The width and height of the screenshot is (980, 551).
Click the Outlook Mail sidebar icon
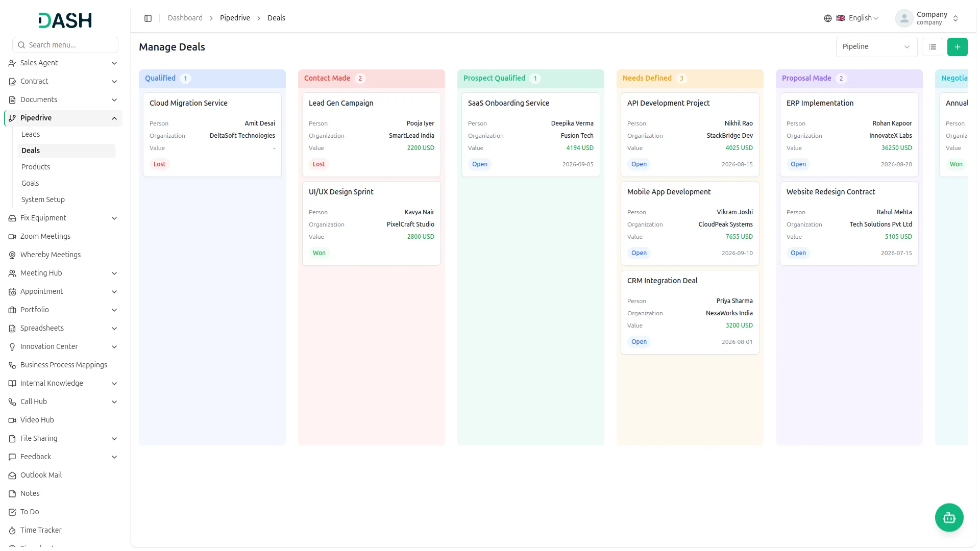coord(12,475)
